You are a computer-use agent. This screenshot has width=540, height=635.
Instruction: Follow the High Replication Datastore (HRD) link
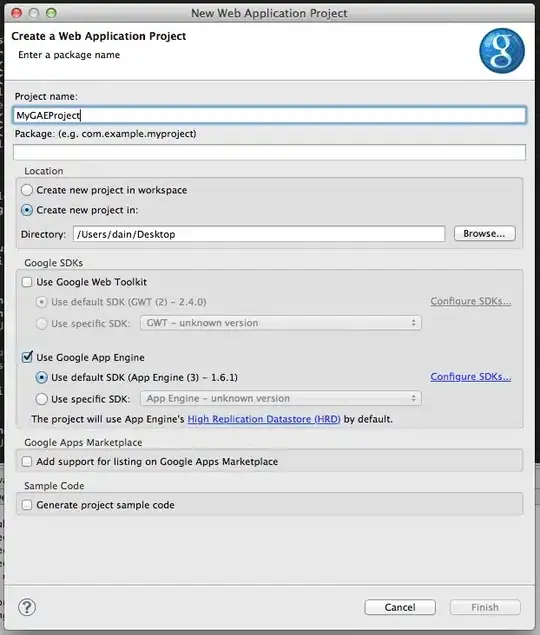tap(264, 419)
